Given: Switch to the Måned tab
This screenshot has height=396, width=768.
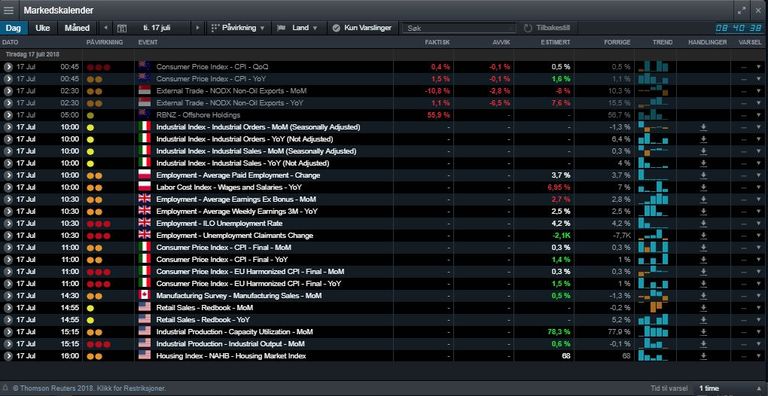Looking at the screenshot, I should [x=77, y=28].
